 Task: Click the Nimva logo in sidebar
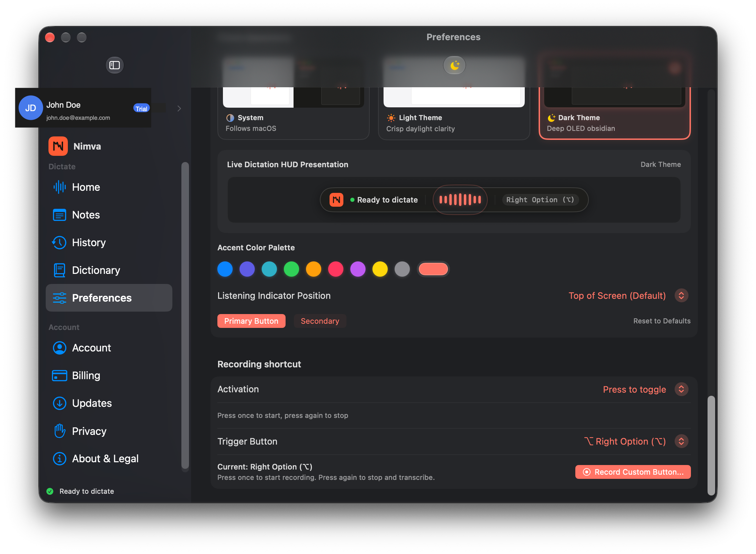[x=58, y=146]
